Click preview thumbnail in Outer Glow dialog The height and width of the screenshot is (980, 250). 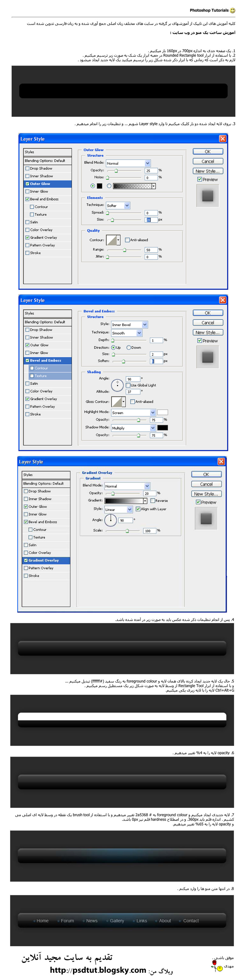[207, 195]
